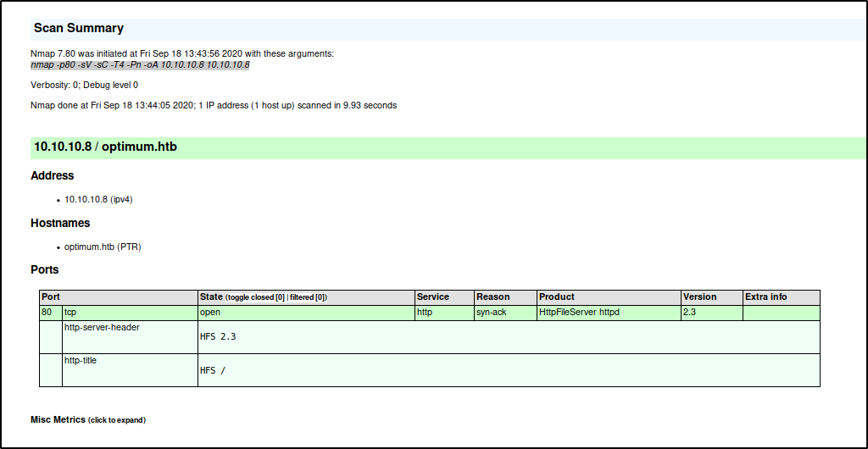Click the Reason column header
868x449 pixels.
pos(506,297)
